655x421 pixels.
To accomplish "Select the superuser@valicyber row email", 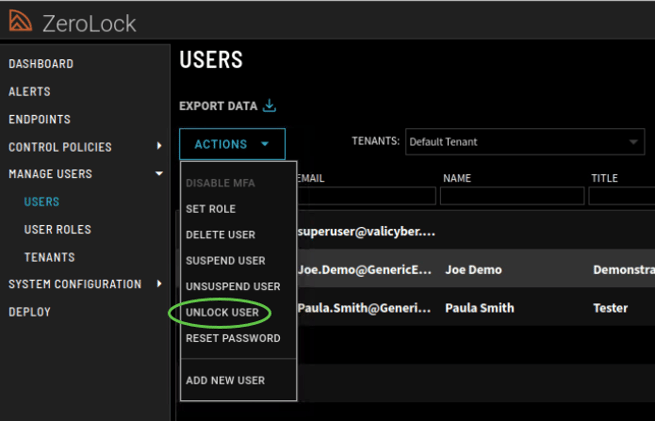I will point(366,232).
